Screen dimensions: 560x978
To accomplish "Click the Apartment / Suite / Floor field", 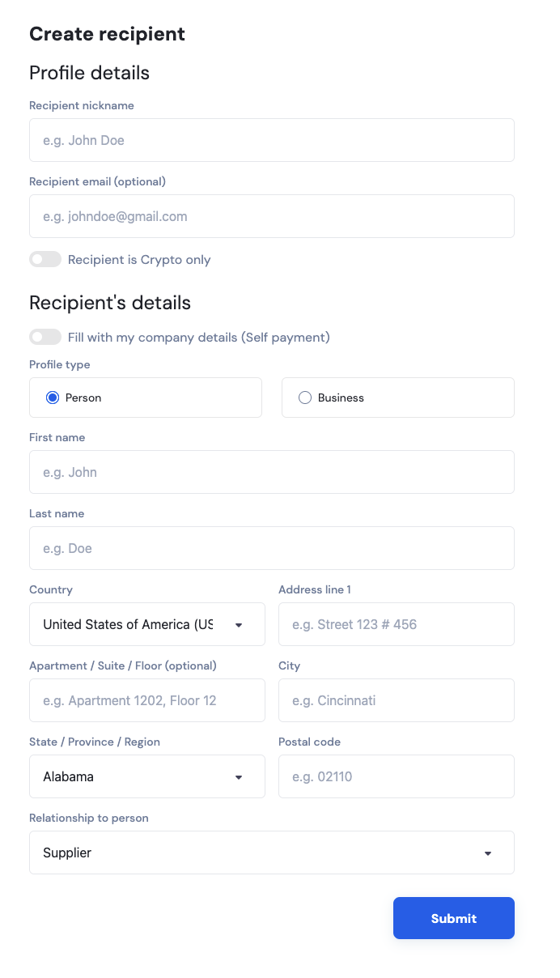I will [147, 700].
